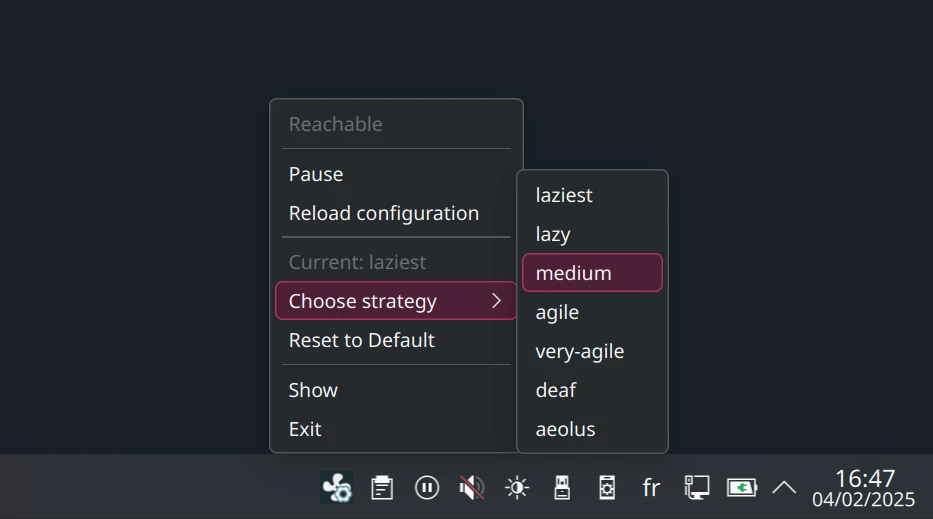This screenshot has width=933, height=519.
Task: Open the battery status icon
Action: (741, 488)
